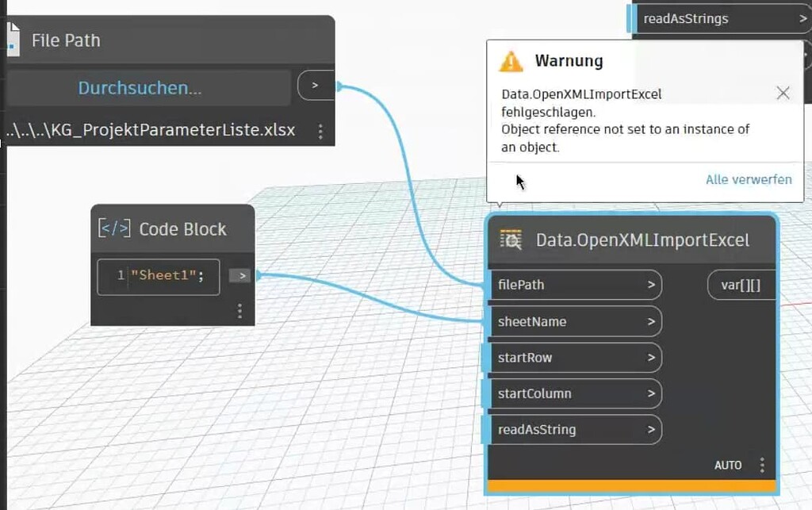The height and width of the screenshot is (510, 812).
Task: Click the Data.OpenXMLImportExcel spreadsheet icon
Action: [x=512, y=240]
